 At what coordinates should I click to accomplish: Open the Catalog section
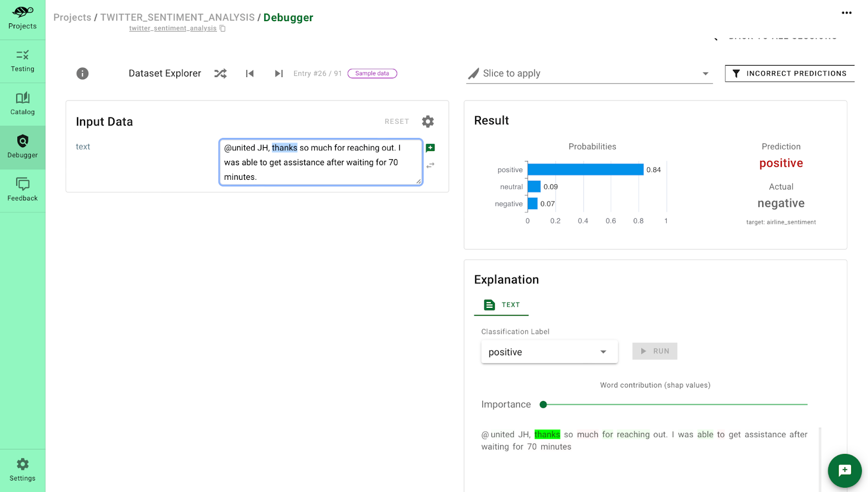(x=22, y=104)
